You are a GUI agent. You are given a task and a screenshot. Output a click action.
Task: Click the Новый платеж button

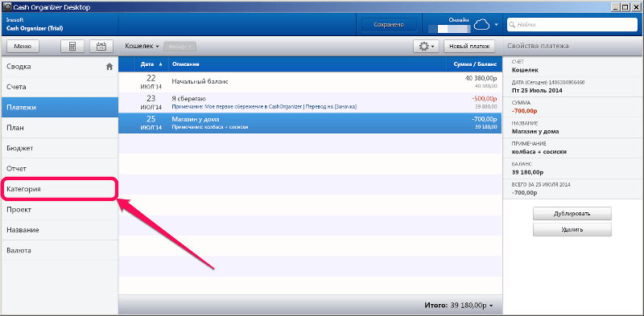click(469, 47)
